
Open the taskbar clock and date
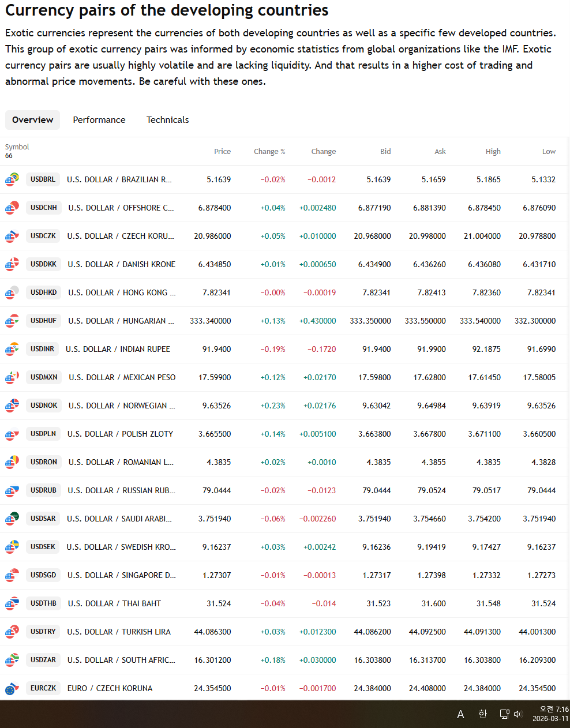tap(550, 714)
